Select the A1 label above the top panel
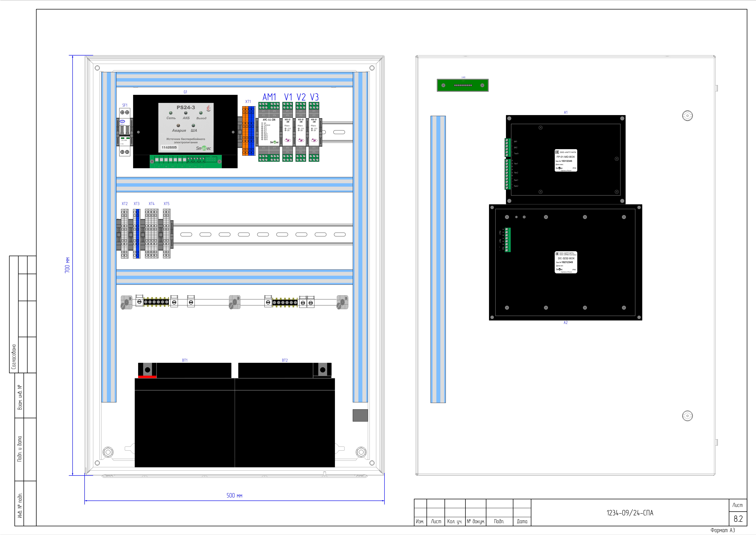 tap(566, 112)
